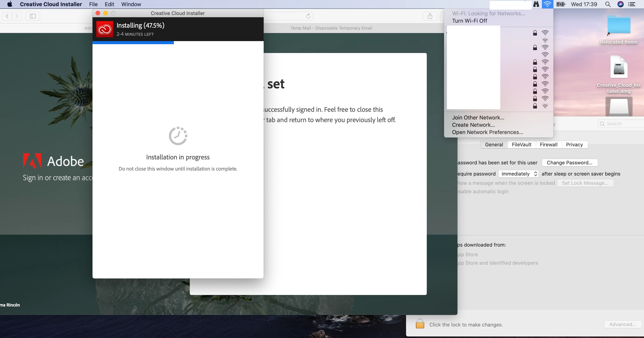Viewport: 644px width, 338px height.
Task: Open Notification Center from the menu bar
Action: (x=632, y=4)
